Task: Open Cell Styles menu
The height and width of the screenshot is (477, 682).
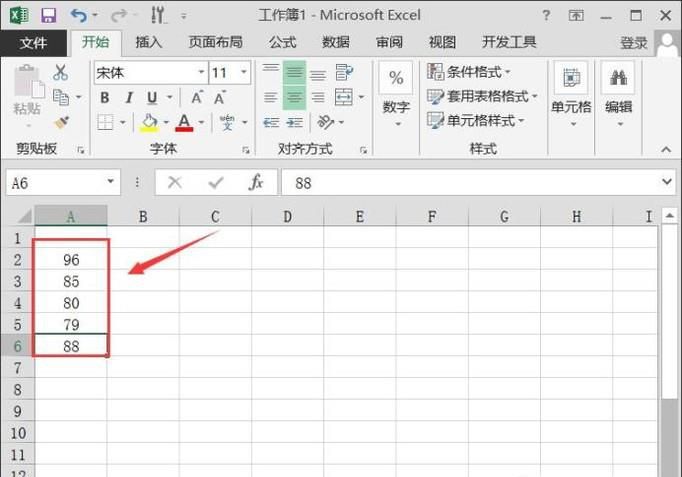Action: coord(475,120)
